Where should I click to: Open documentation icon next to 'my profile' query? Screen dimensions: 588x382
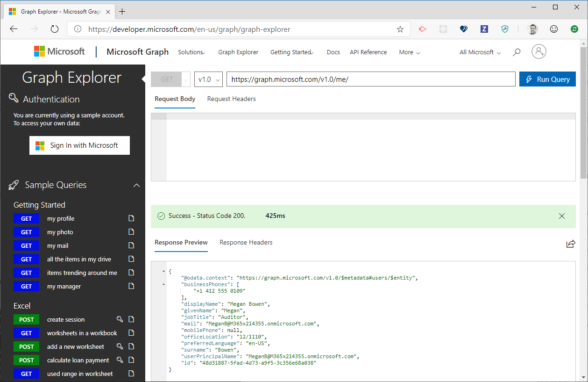(x=131, y=218)
